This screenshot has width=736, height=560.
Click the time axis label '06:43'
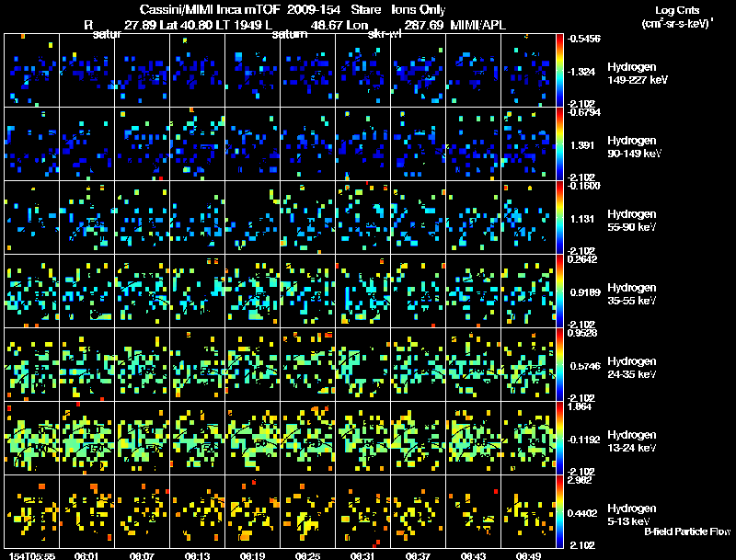click(x=473, y=555)
